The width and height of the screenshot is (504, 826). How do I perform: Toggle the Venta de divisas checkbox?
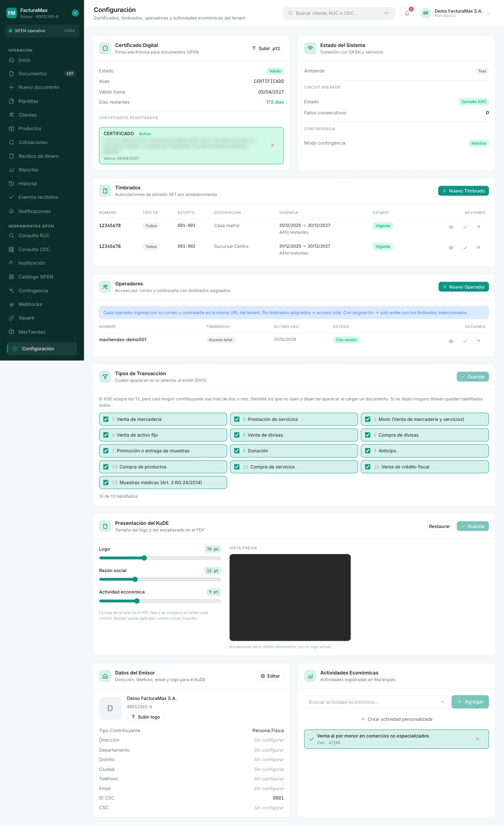tap(237, 435)
